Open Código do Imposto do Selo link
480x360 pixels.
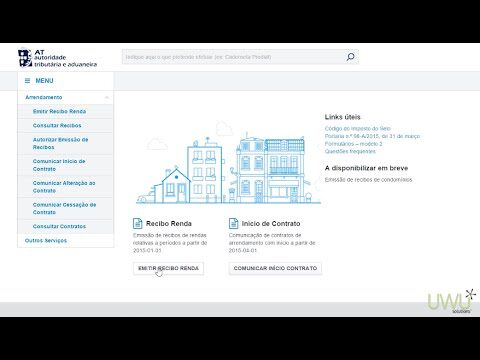(x=358, y=128)
